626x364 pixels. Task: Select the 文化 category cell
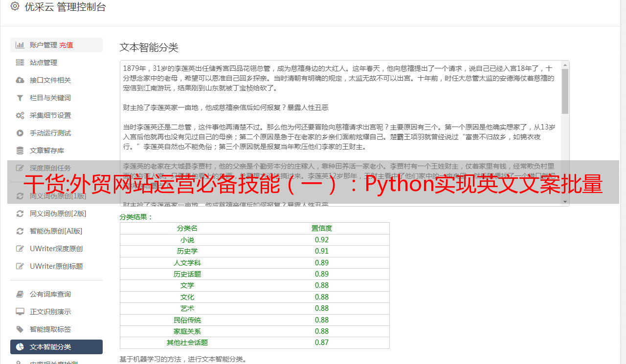(x=187, y=297)
